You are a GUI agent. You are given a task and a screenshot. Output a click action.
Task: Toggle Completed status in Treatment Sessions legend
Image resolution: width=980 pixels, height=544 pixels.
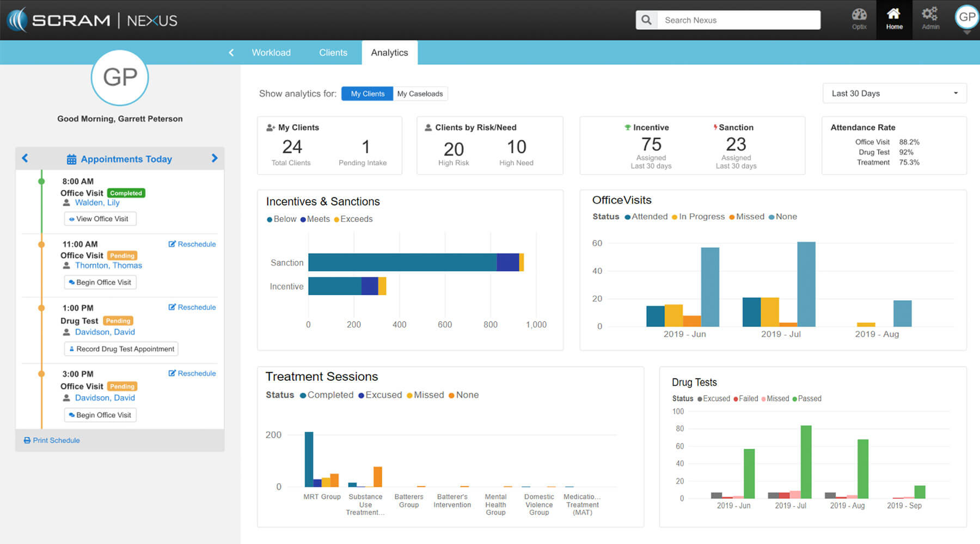[x=327, y=395]
